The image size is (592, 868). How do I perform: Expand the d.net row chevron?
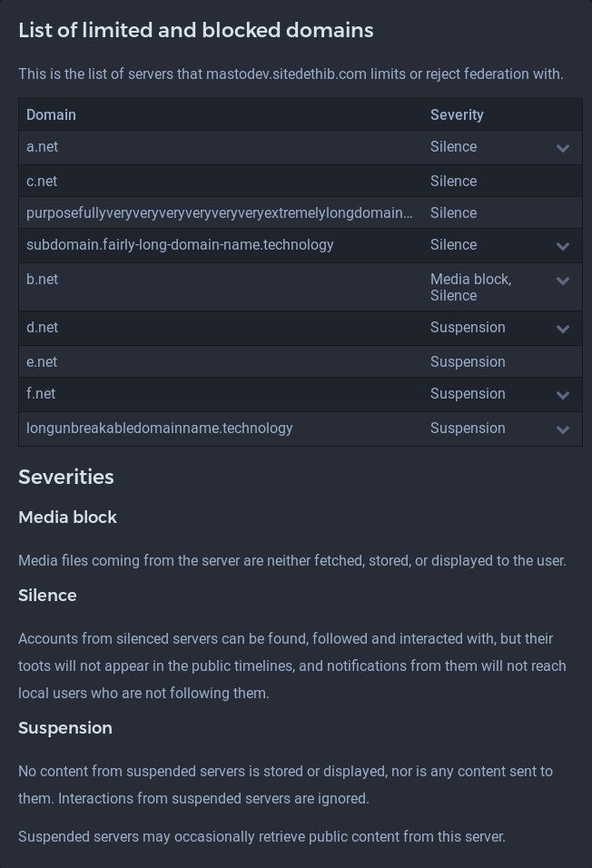coord(563,329)
